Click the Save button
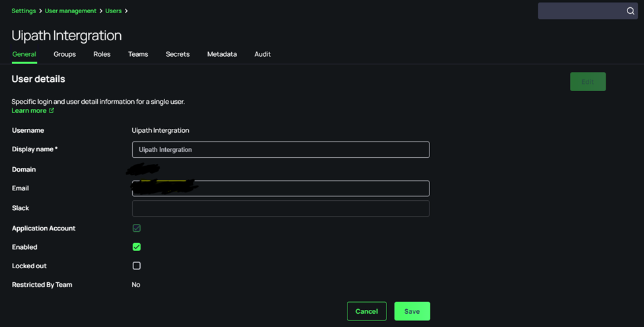 [x=412, y=311]
